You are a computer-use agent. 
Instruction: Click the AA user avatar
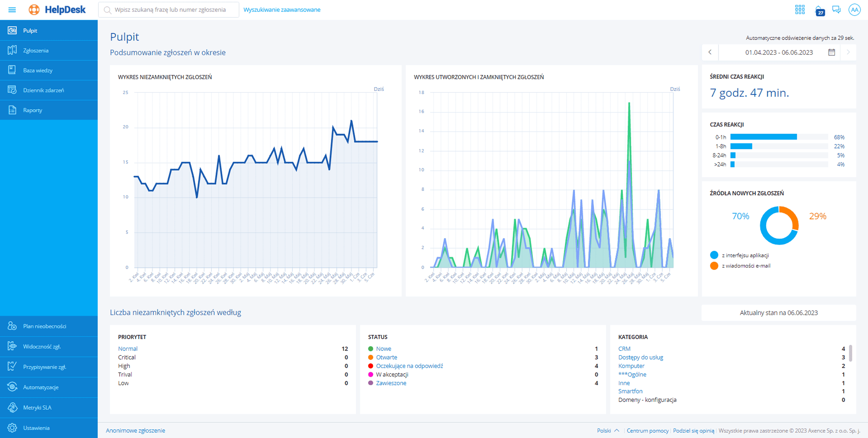[855, 9]
